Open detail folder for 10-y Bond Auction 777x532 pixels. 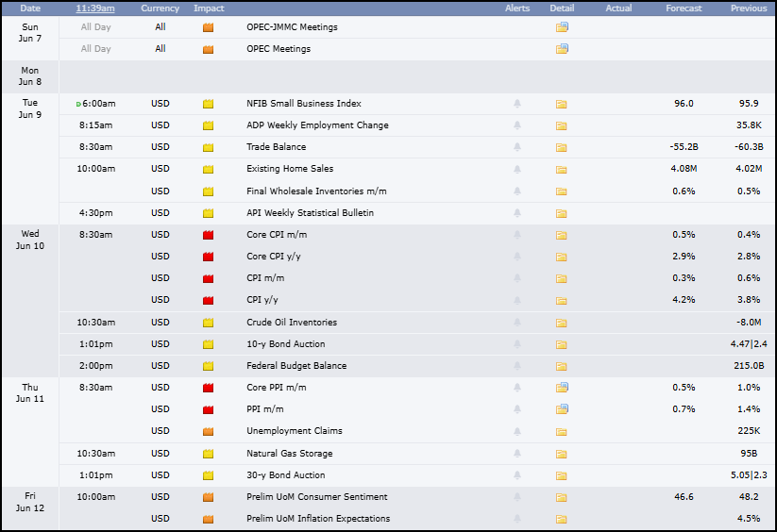pyautogui.click(x=561, y=344)
